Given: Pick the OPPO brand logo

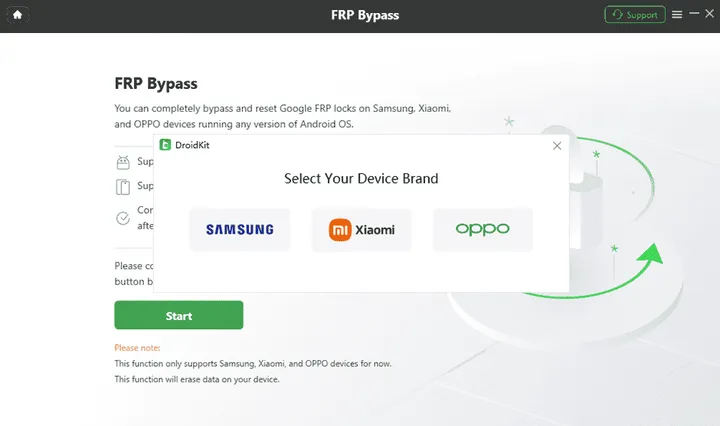Looking at the screenshot, I should (x=482, y=229).
